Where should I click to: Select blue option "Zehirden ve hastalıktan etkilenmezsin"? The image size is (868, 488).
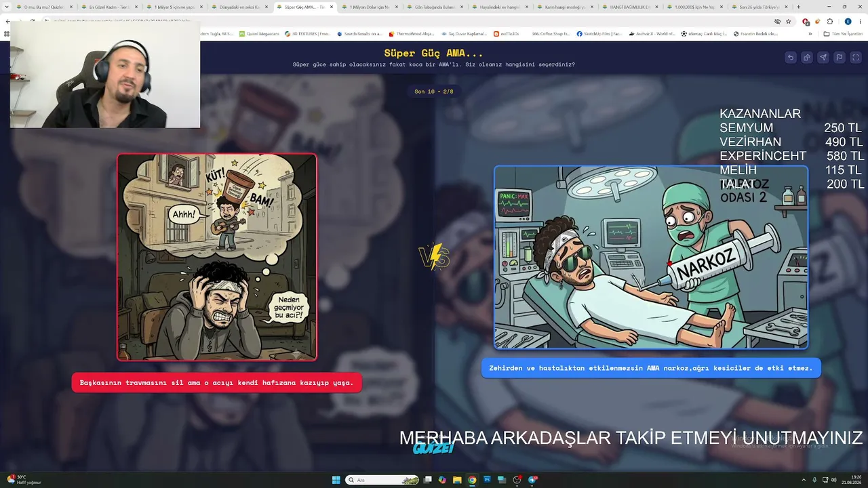point(651,368)
